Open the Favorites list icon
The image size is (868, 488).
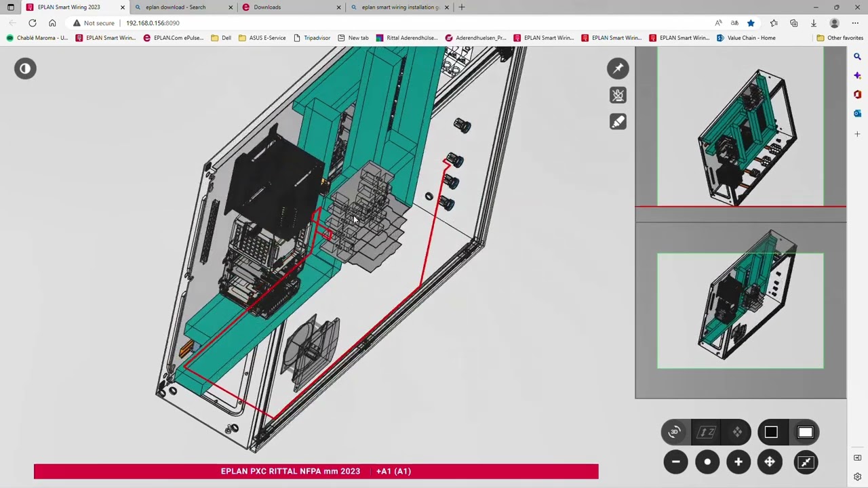[x=774, y=23]
